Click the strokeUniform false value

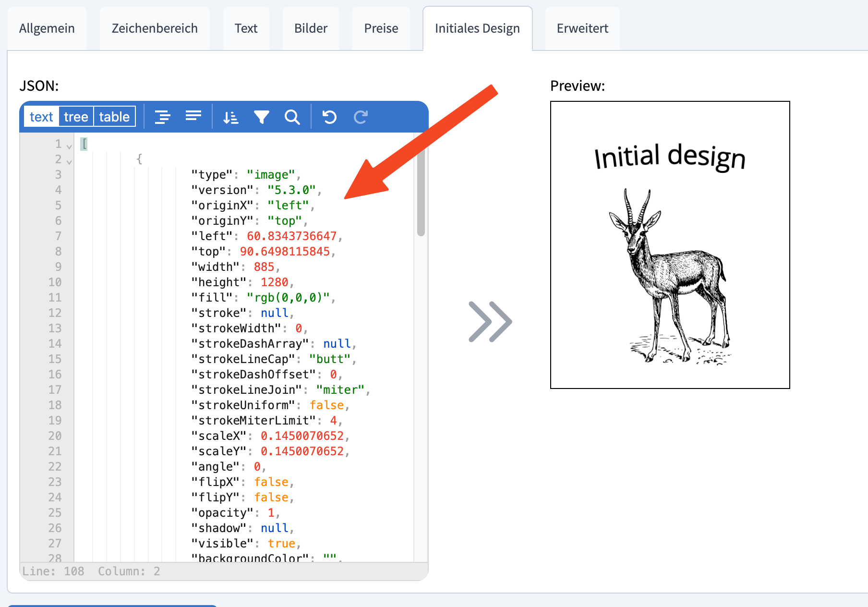tap(326, 405)
